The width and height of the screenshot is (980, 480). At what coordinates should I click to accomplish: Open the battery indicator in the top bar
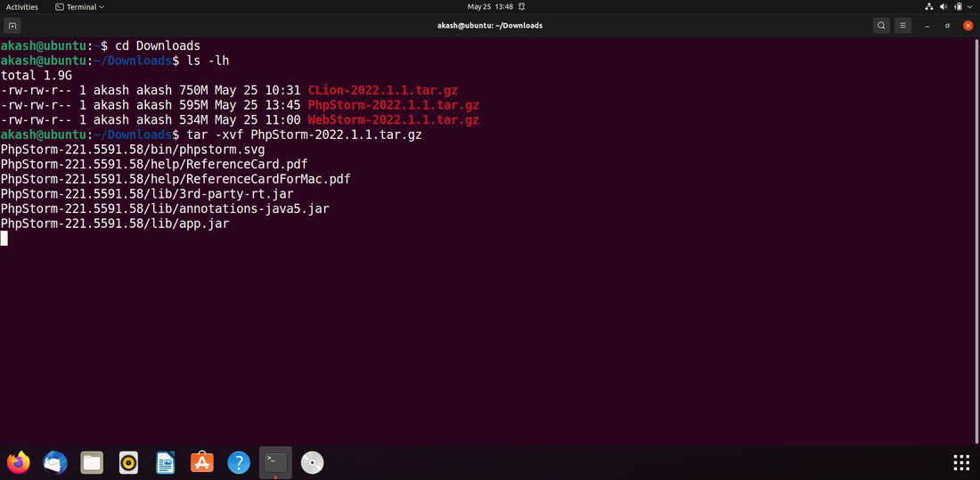(x=959, y=7)
